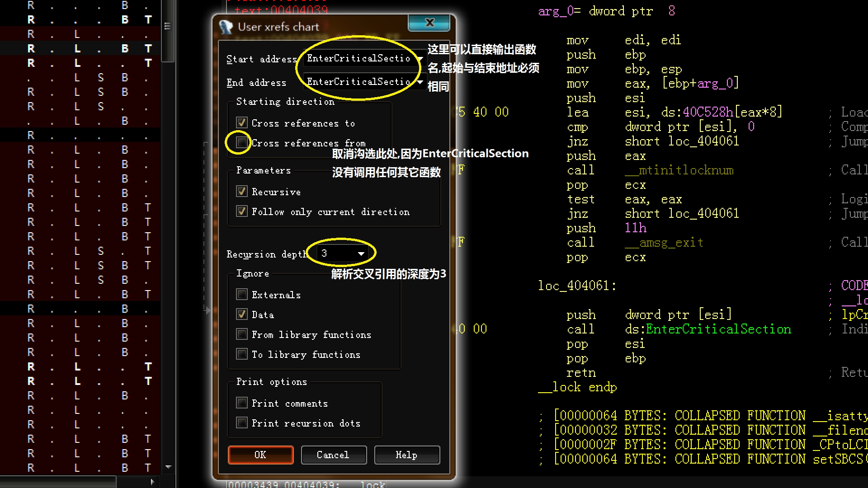The image size is (868, 488).
Task: Click the arg_0= dword ptr definition
Action: click(607, 11)
